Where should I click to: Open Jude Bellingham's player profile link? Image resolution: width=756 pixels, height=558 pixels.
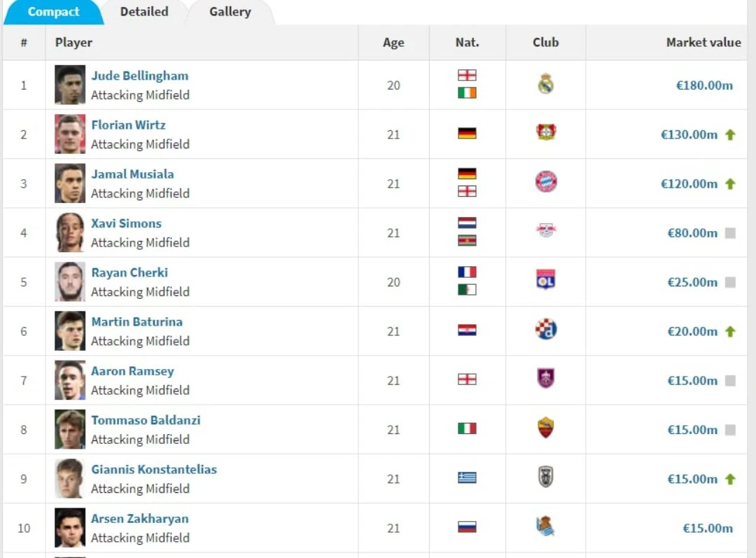[x=139, y=76]
